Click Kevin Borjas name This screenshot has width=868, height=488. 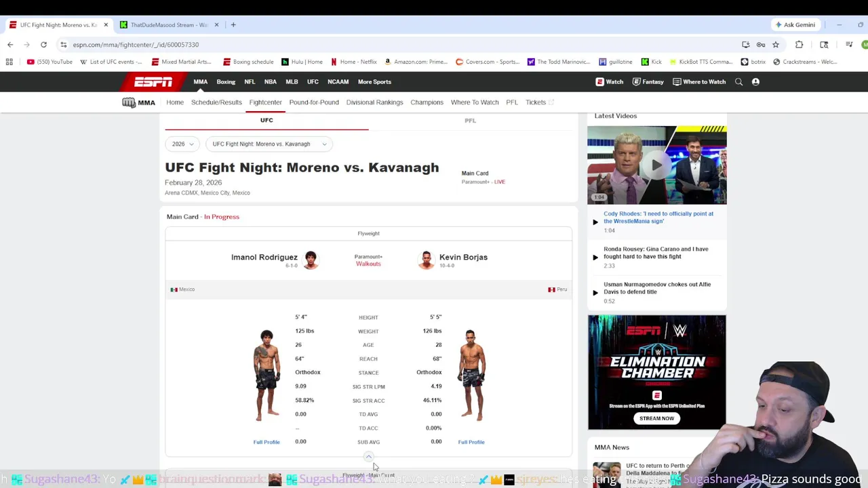(x=463, y=257)
